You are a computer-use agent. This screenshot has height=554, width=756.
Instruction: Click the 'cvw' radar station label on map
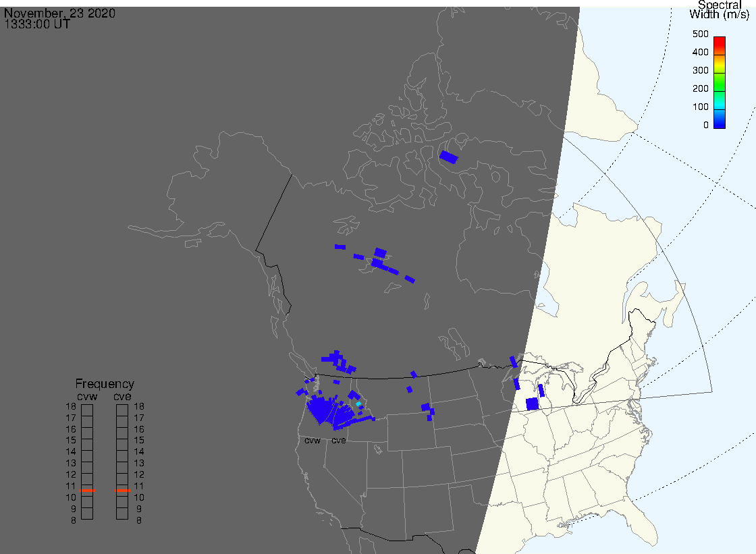313,440
